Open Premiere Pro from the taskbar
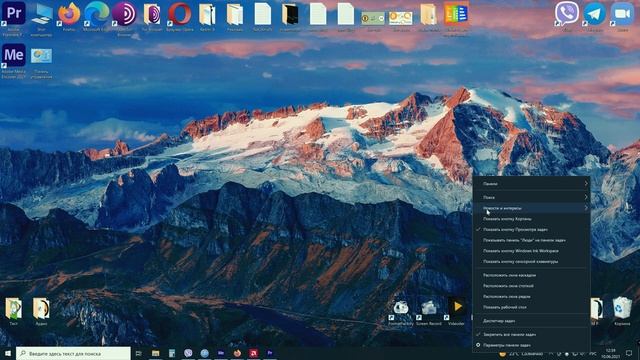Viewport: 640px width, 360px height. point(270,353)
